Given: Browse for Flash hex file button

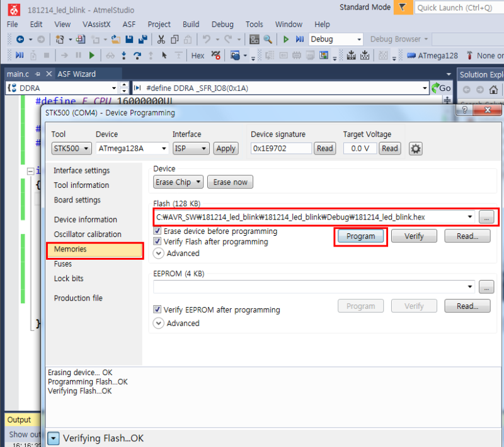Looking at the screenshot, I should pyautogui.click(x=486, y=217).
